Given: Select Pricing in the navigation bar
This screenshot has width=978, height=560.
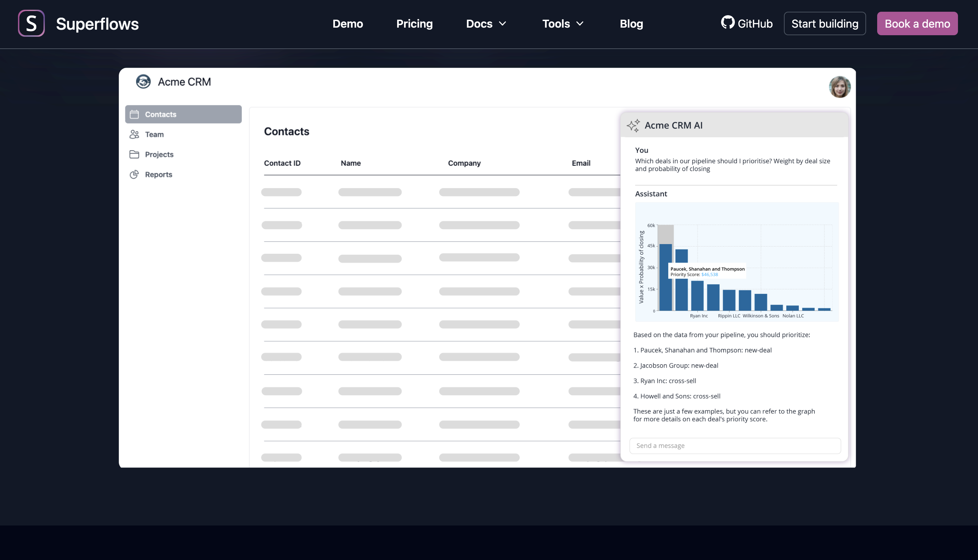Looking at the screenshot, I should point(414,23).
